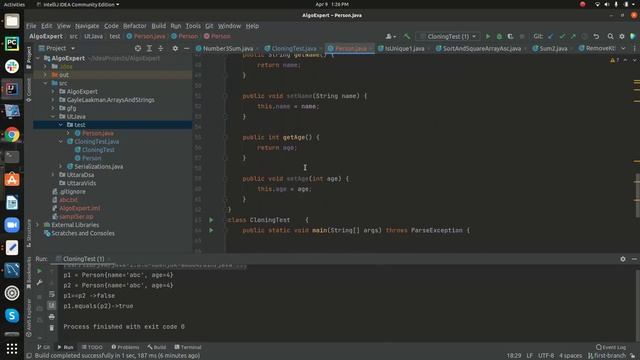Screen dimensions: 640x360
Task: Run with Coverage from the main toolbar
Action: tap(510, 36)
